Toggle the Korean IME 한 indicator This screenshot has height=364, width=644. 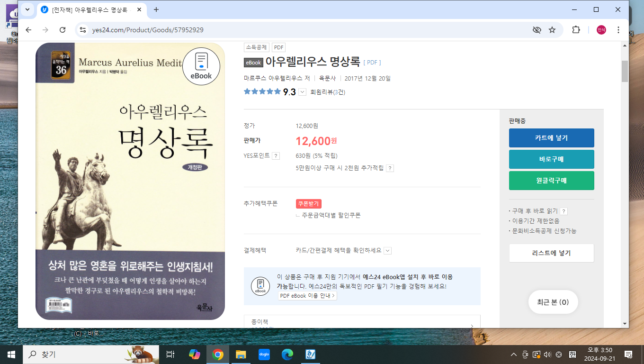(572, 355)
